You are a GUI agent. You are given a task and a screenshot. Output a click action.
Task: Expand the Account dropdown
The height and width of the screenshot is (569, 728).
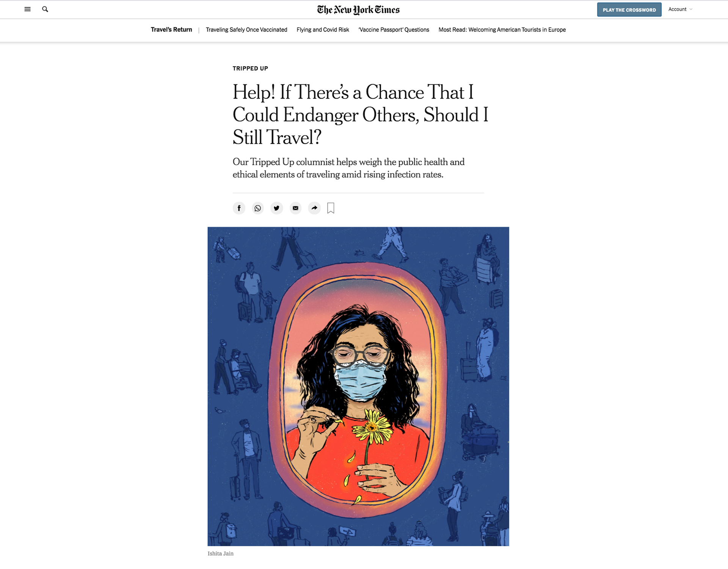tap(680, 9)
